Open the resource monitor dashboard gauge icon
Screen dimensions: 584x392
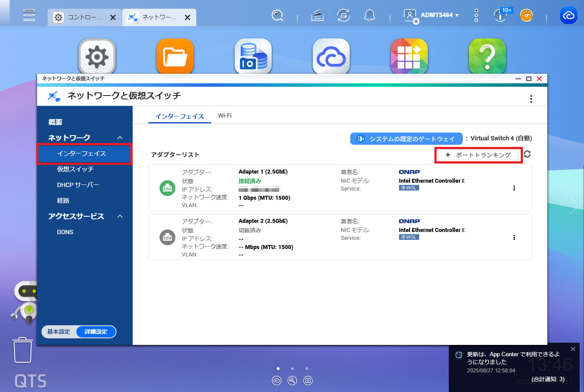pos(526,16)
